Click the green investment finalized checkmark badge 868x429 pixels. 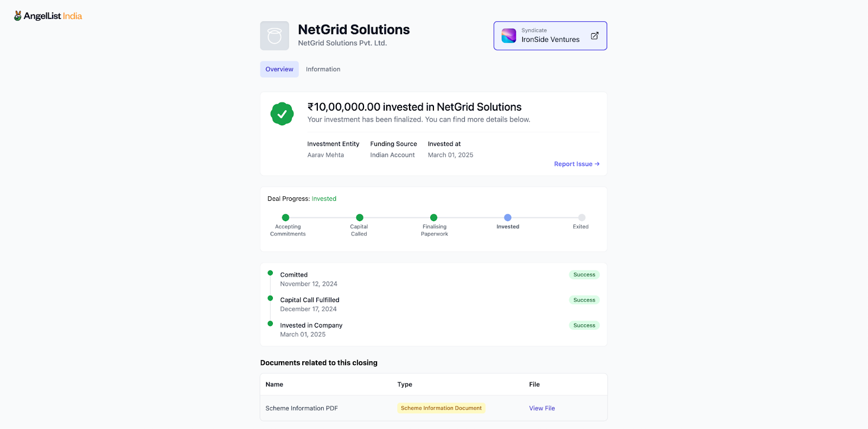282,114
